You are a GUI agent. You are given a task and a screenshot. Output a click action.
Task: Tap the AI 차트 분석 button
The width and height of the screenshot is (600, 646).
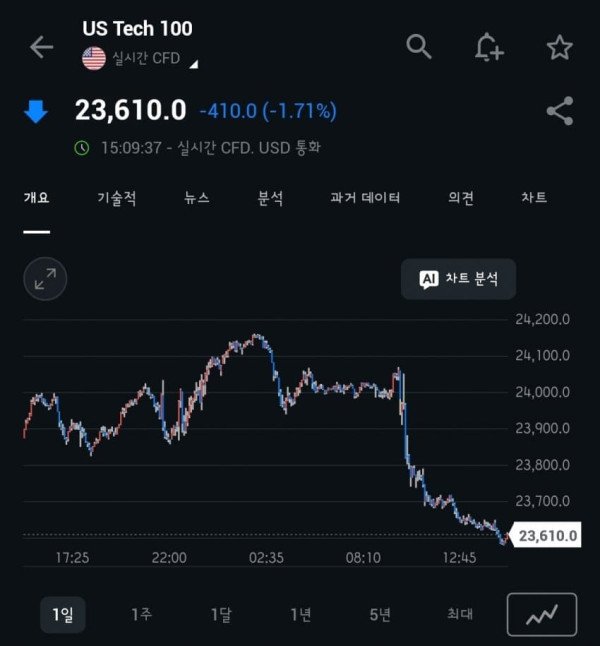458,279
